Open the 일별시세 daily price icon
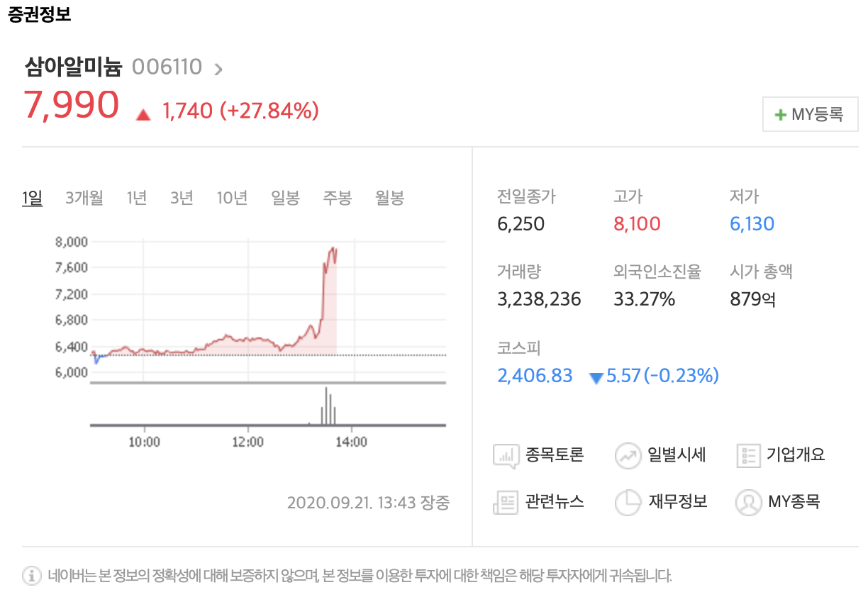868x597 pixels. coord(628,455)
